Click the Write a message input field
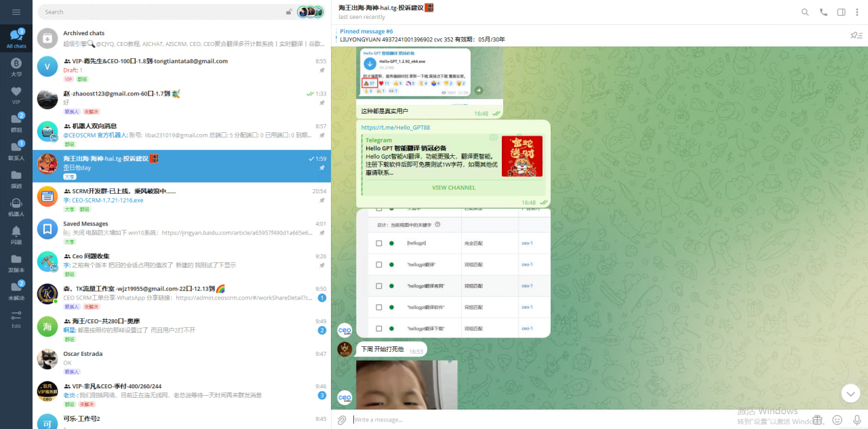The height and width of the screenshot is (429, 868). (x=475, y=420)
